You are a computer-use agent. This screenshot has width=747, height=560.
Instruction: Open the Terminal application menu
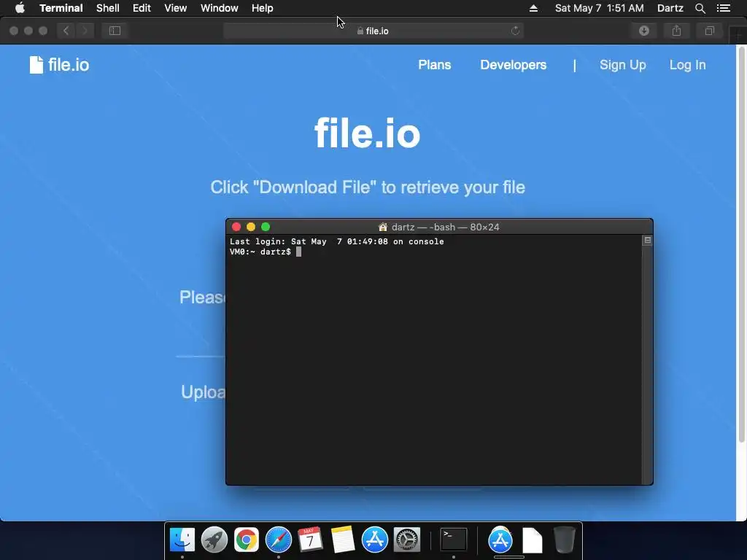pyautogui.click(x=61, y=8)
